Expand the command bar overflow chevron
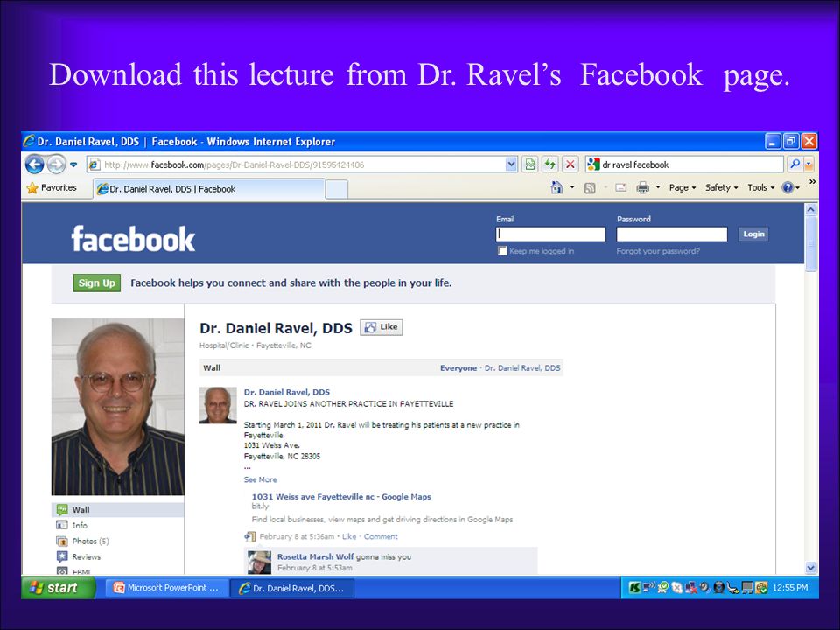The image size is (840, 630). click(x=812, y=182)
